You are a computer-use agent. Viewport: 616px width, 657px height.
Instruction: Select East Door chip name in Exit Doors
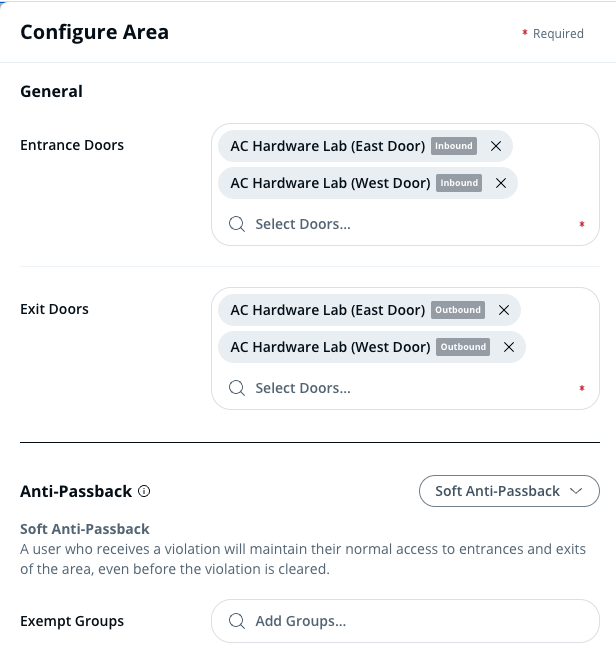pos(327,310)
